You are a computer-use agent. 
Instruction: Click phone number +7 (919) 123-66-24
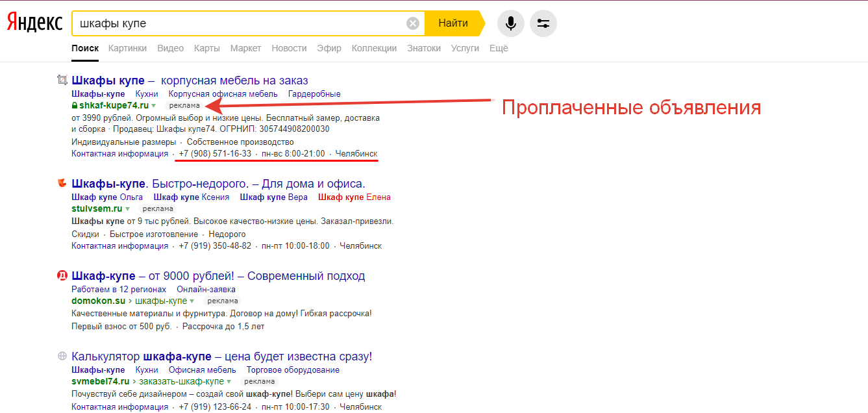click(215, 407)
